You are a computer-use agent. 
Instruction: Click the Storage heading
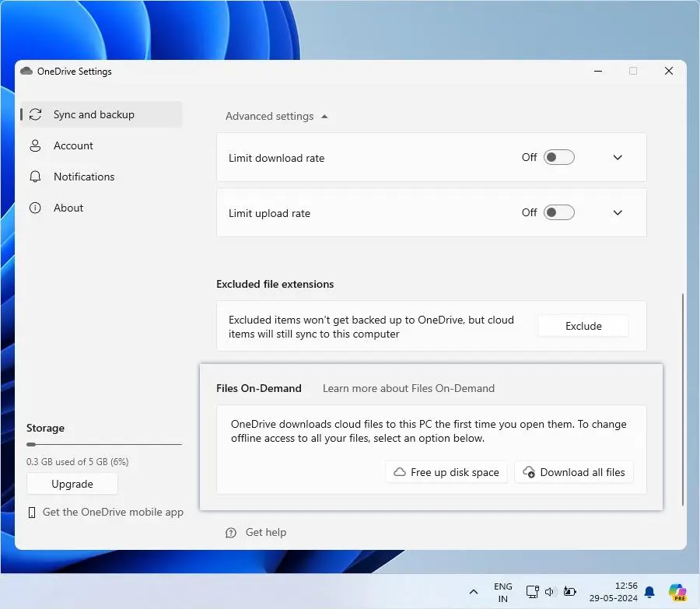point(45,429)
